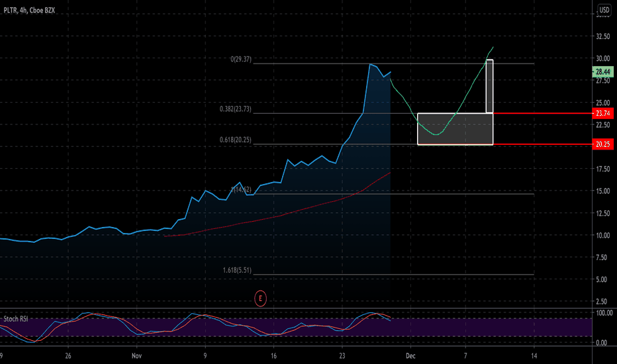Select the 26 date on time axis
This screenshot has width=617, height=364.
point(68,356)
